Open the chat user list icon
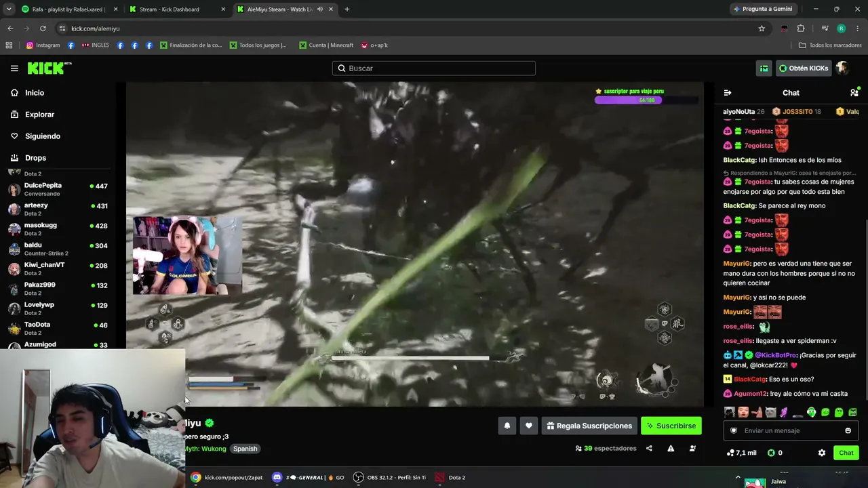Image resolution: width=868 pixels, height=488 pixels. click(854, 92)
